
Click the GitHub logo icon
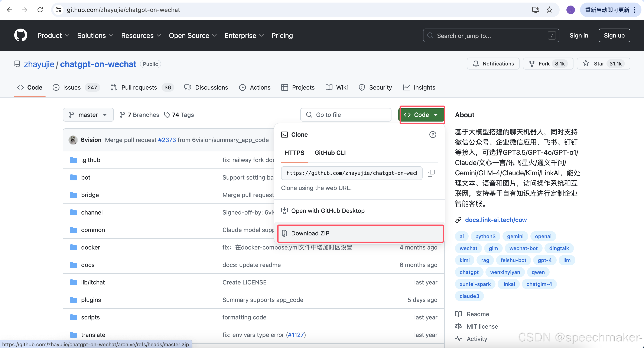tap(20, 35)
